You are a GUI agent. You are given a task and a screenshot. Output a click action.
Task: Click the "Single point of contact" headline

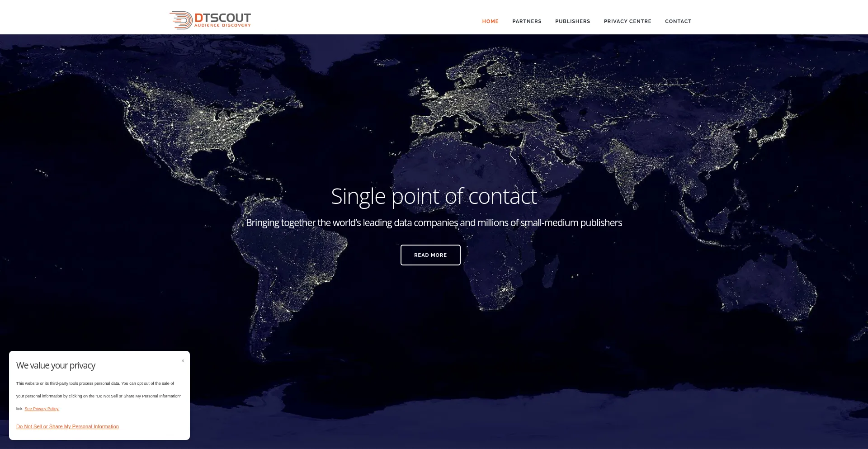point(434,196)
